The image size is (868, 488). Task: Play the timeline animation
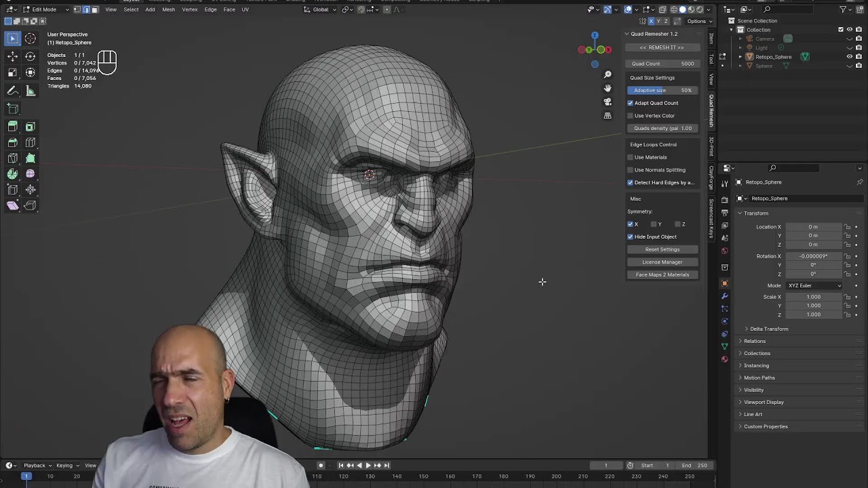click(x=368, y=466)
